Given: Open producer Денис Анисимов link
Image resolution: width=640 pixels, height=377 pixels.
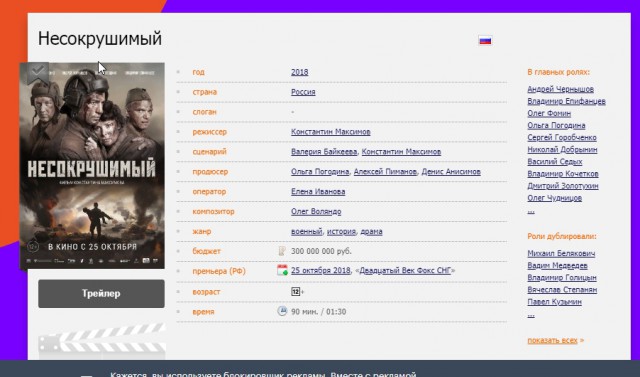Looking at the screenshot, I should [x=451, y=172].
